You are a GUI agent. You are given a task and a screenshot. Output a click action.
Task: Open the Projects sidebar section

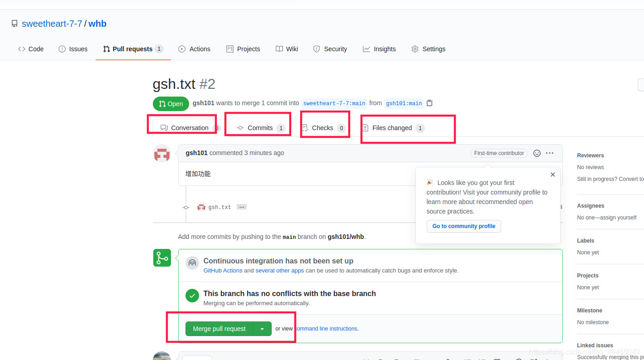click(x=588, y=276)
